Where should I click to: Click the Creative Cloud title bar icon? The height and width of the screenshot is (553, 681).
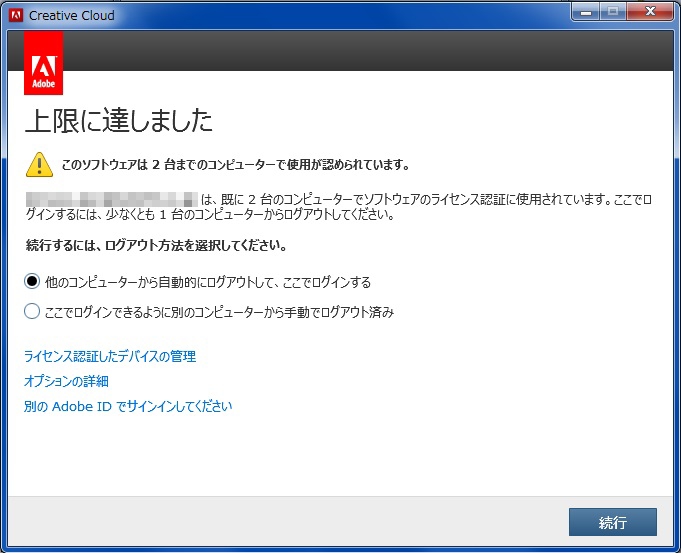[x=16, y=15]
